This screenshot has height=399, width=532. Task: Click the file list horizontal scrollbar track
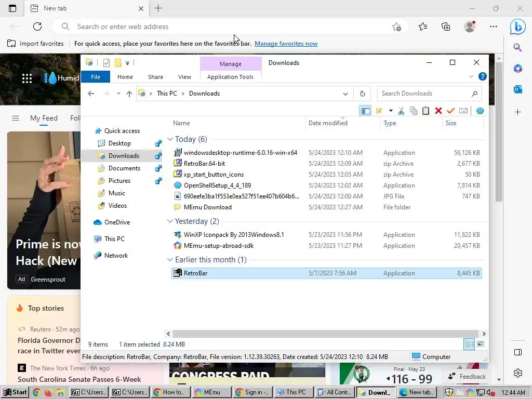pos(326,334)
